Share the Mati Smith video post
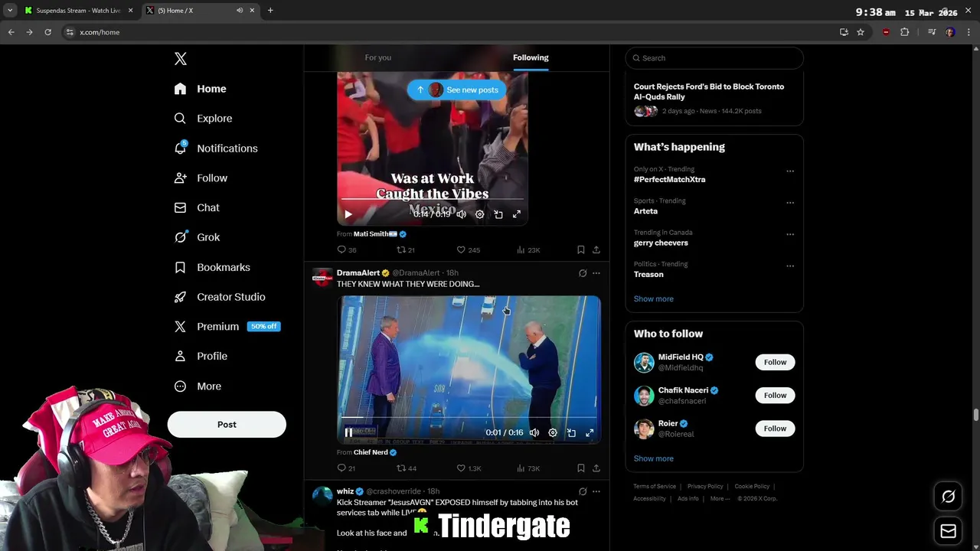 (596, 249)
